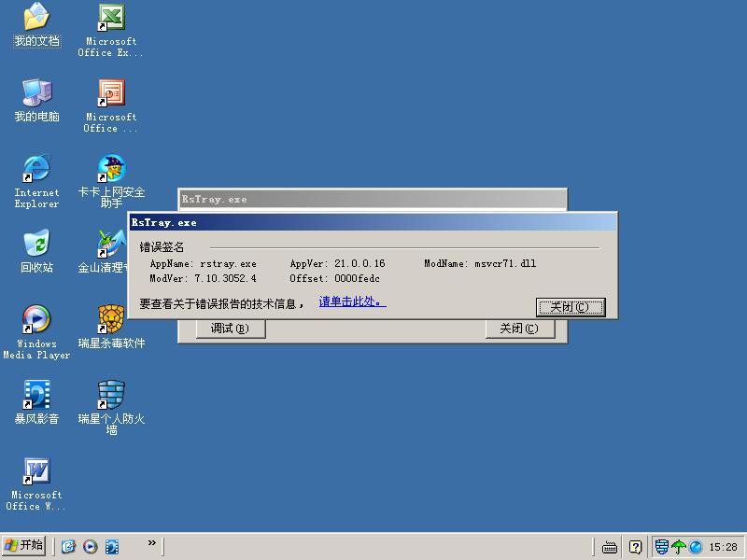Select the Microsoft Office Excel shortcut

pos(112,18)
